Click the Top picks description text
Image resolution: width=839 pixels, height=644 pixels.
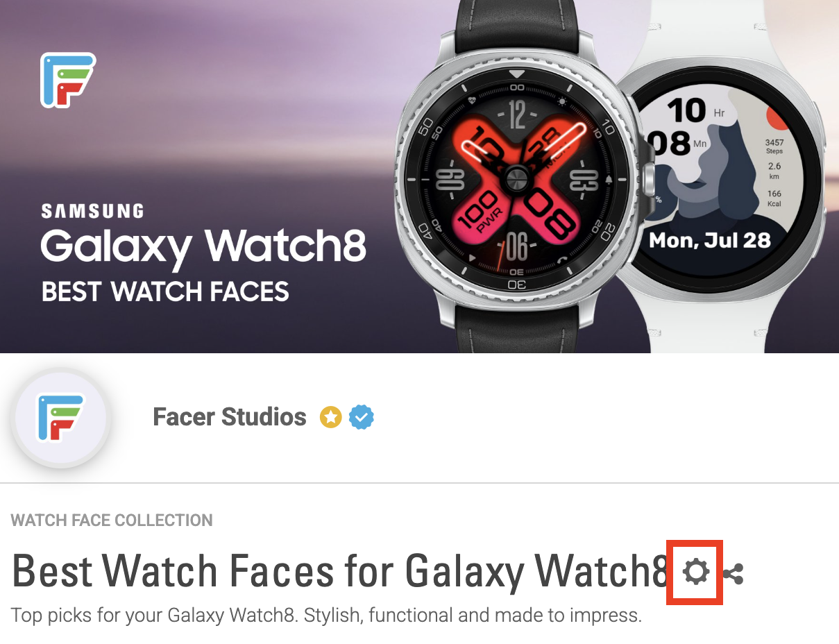tap(326, 615)
